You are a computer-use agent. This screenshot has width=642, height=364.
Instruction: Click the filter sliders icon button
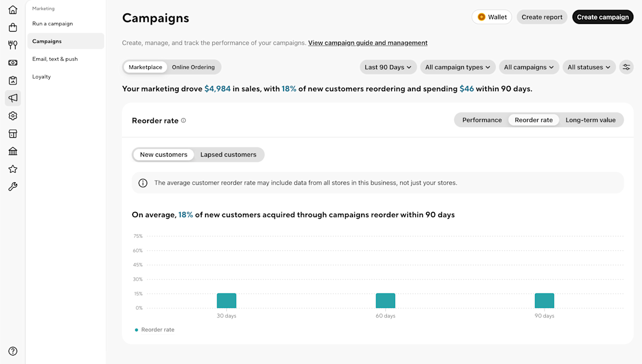click(x=626, y=67)
